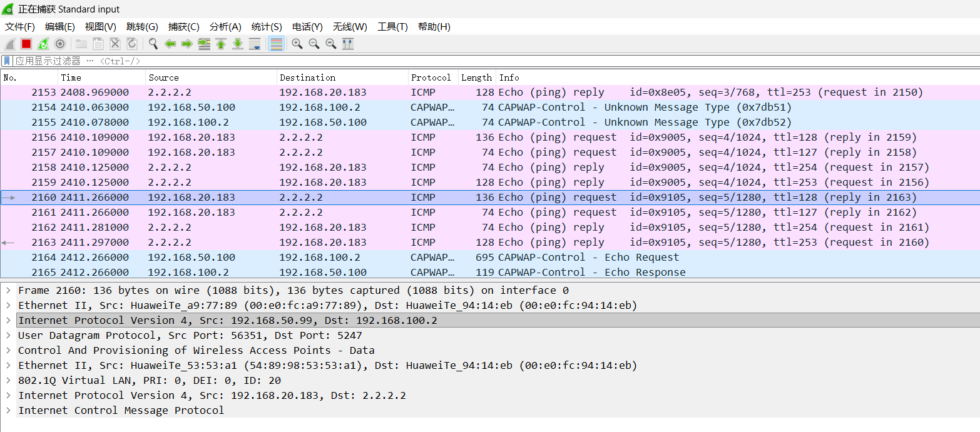Click the Info column header
Screen dimensions: 980x432
point(738,78)
